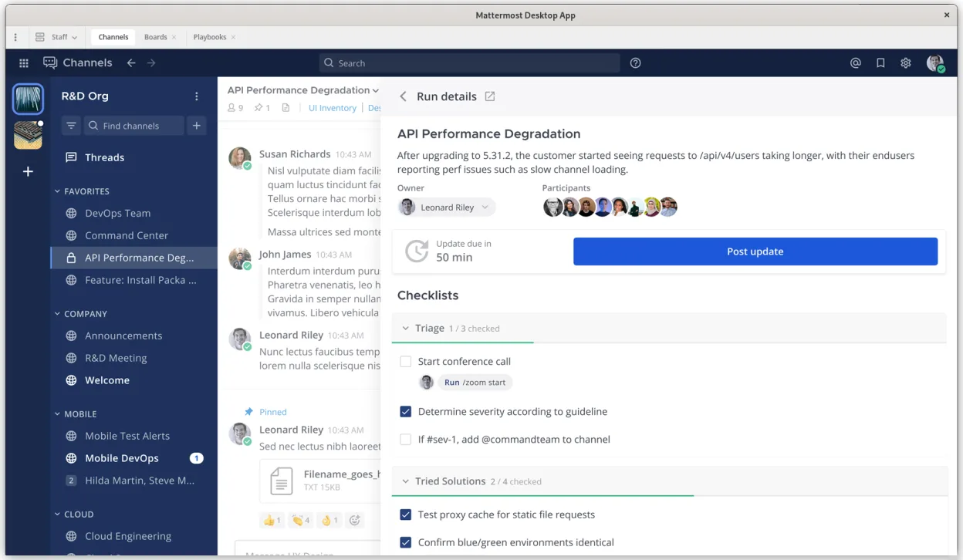Switch to the Channels tab

coord(113,37)
